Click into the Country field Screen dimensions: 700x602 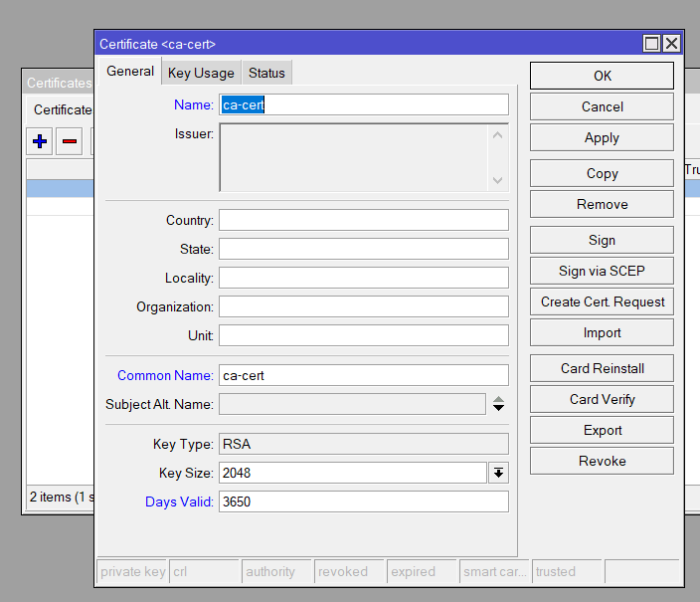pyautogui.click(x=363, y=220)
